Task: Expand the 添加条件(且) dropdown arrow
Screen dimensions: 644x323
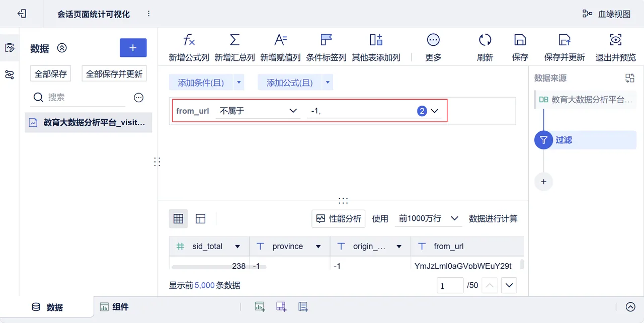Action: pos(239,83)
